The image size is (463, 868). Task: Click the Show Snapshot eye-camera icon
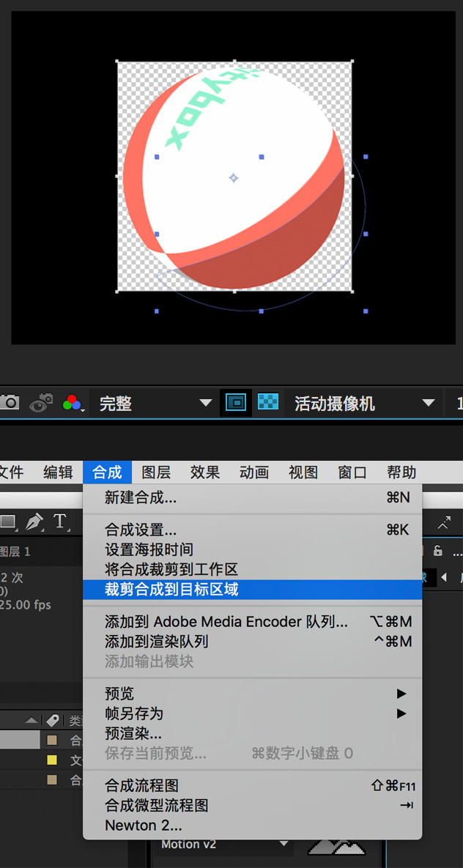point(42,402)
